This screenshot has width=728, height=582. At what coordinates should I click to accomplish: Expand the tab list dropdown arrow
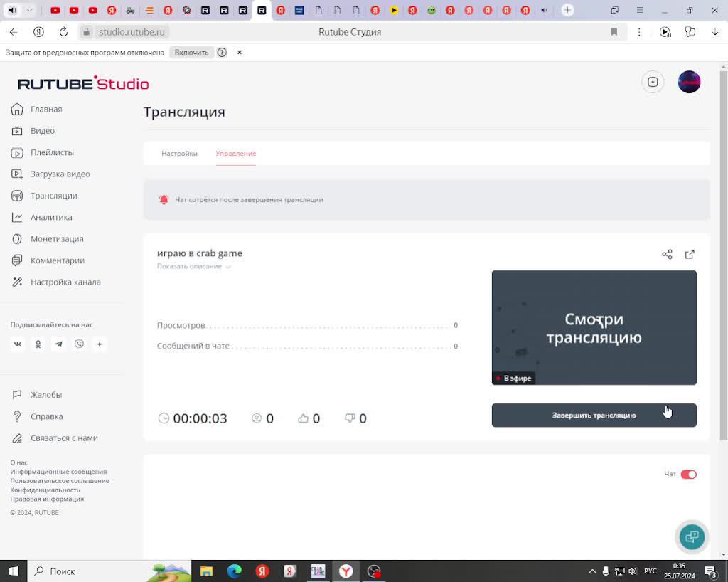[29, 10]
